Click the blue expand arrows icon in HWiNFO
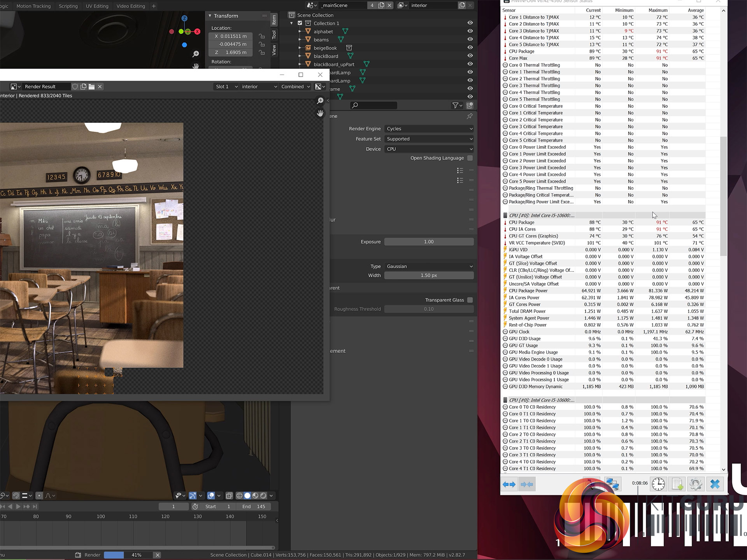The image size is (747, 560). tap(509, 484)
